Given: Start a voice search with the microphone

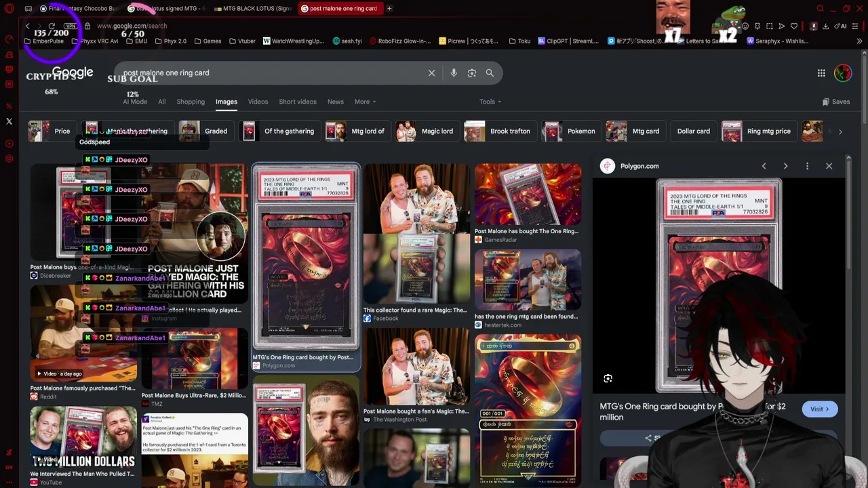Looking at the screenshot, I should point(454,73).
